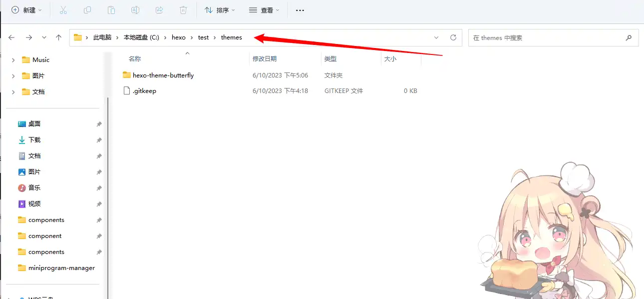Viewport: 644px width, 299px height.
Task: Open the 排序 (Sort) dropdown
Action: [x=220, y=9]
